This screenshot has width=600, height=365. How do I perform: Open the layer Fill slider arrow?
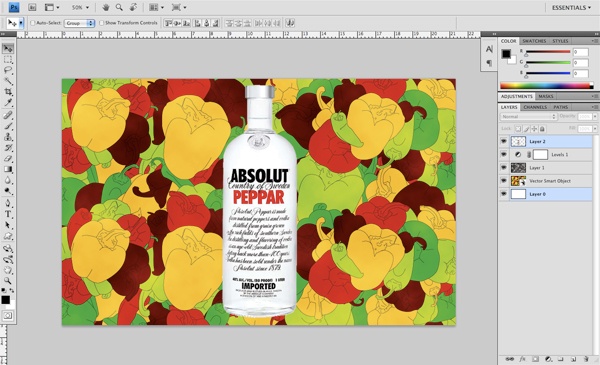pyautogui.click(x=595, y=129)
